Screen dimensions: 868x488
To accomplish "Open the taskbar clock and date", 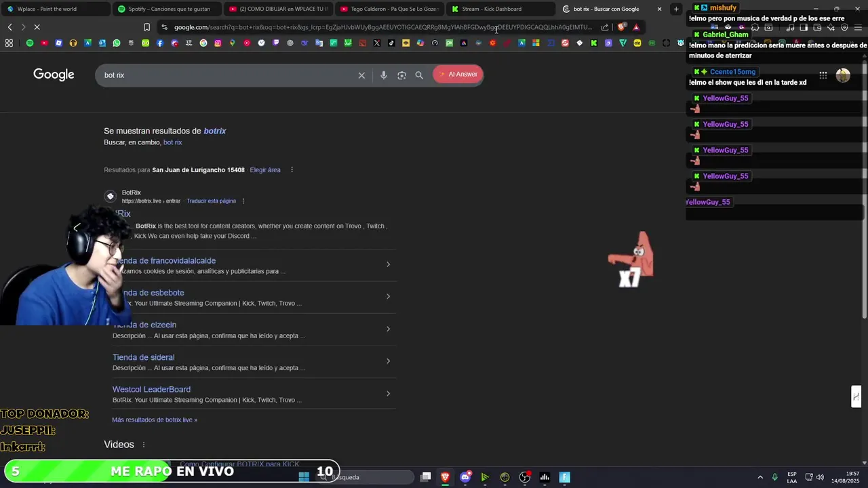I will (846, 477).
